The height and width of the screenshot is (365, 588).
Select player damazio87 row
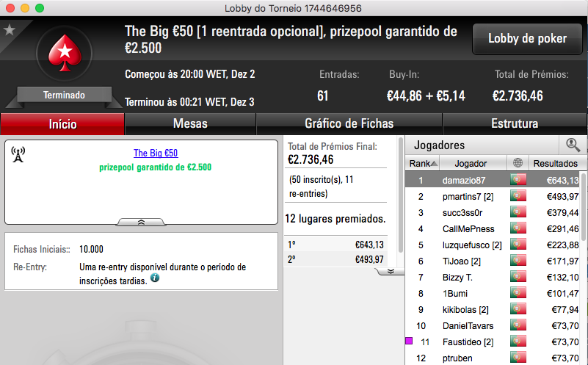coord(493,180)
